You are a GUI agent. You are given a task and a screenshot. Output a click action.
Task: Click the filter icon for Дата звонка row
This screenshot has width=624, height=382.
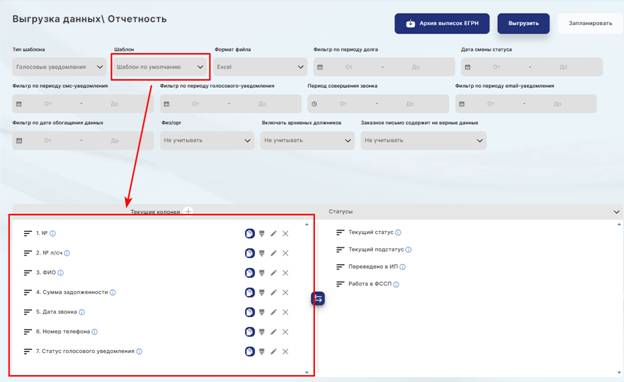261,312
